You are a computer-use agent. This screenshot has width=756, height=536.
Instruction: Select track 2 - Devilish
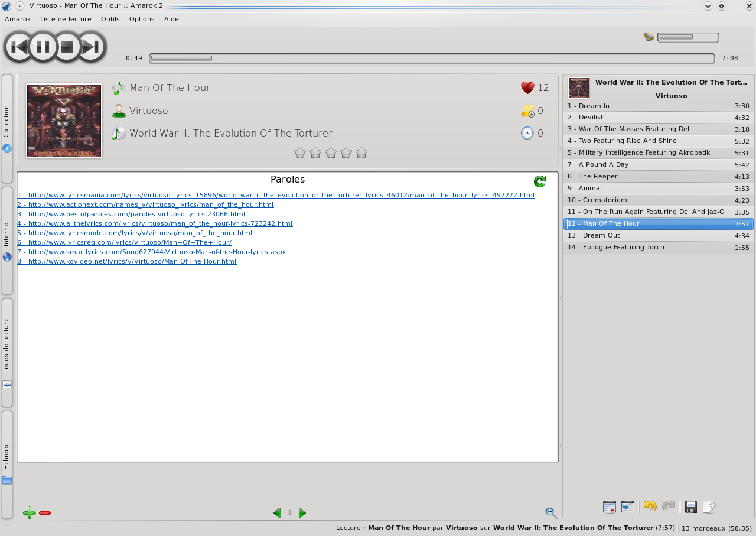click(x=658, y=118)
